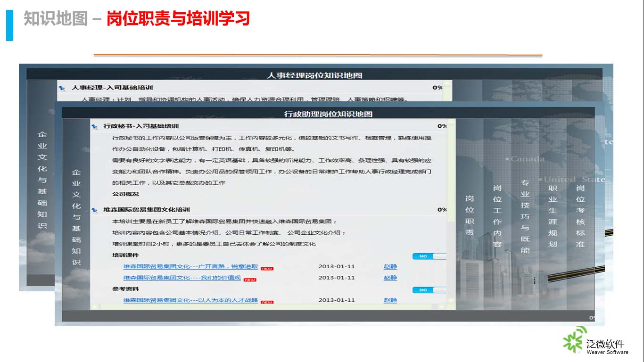Toggle the NO switch for 参考资料
The width and height of the screenshot is (644, 362).
click(429, 290)
